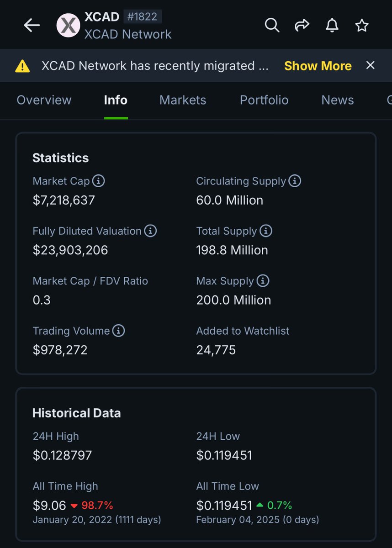
Task: Share XCAD via the share arrow icon
Action: 302,26
